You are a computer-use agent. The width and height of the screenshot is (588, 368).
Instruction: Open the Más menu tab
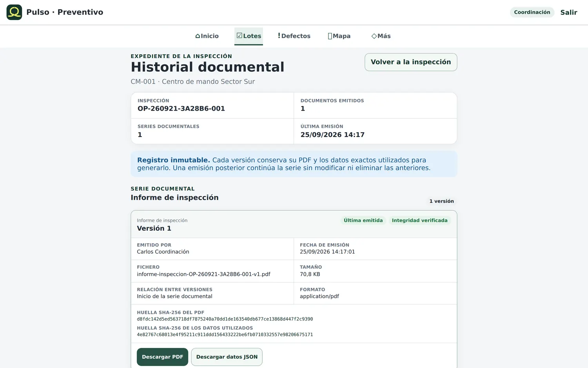click(x=381, y=36)
